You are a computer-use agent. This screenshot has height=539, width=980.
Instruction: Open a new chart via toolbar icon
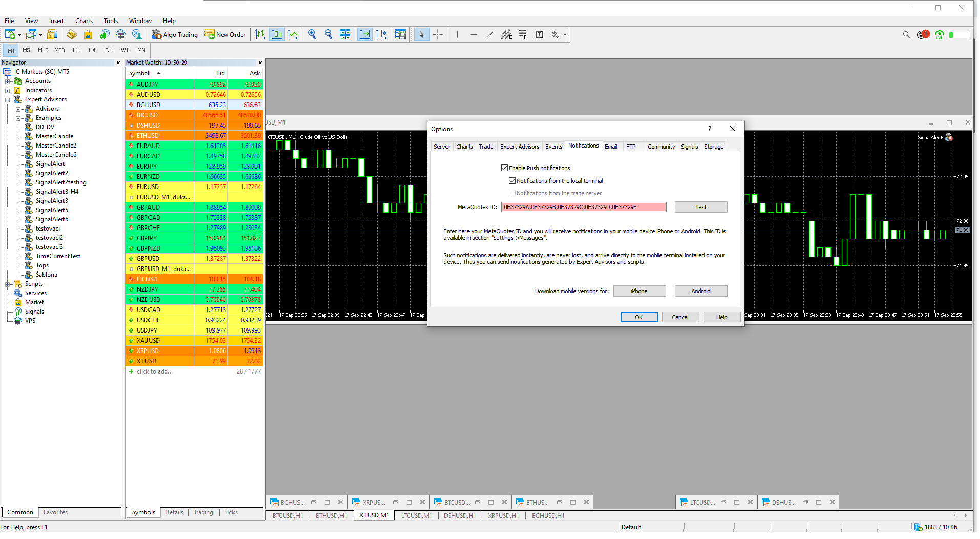pos(10,34)
